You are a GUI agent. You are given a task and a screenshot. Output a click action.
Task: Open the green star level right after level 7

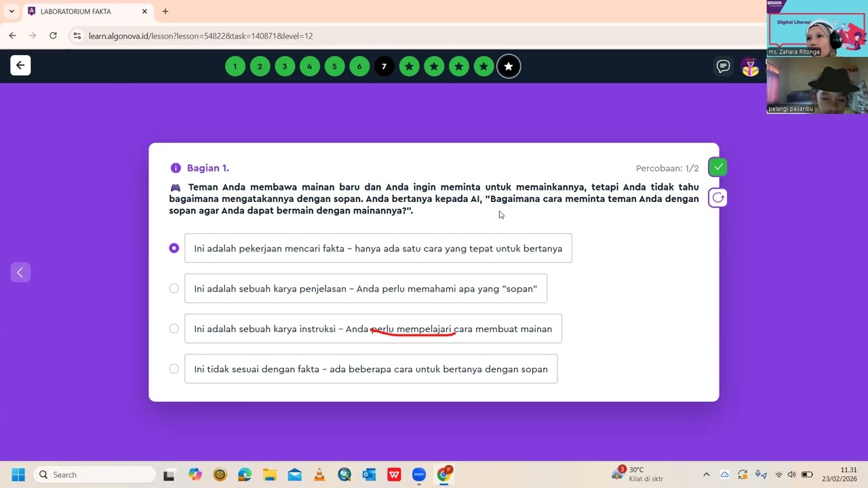(409, 66)
